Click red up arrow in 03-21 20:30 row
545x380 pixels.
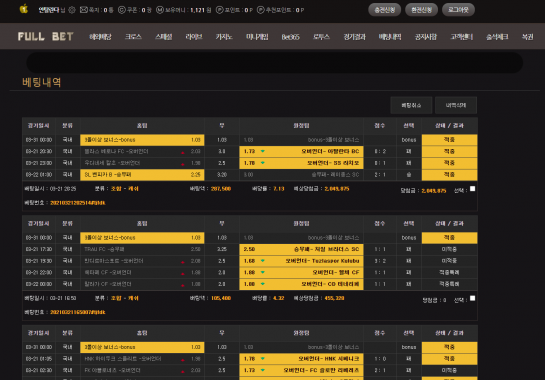click(183, 153)
